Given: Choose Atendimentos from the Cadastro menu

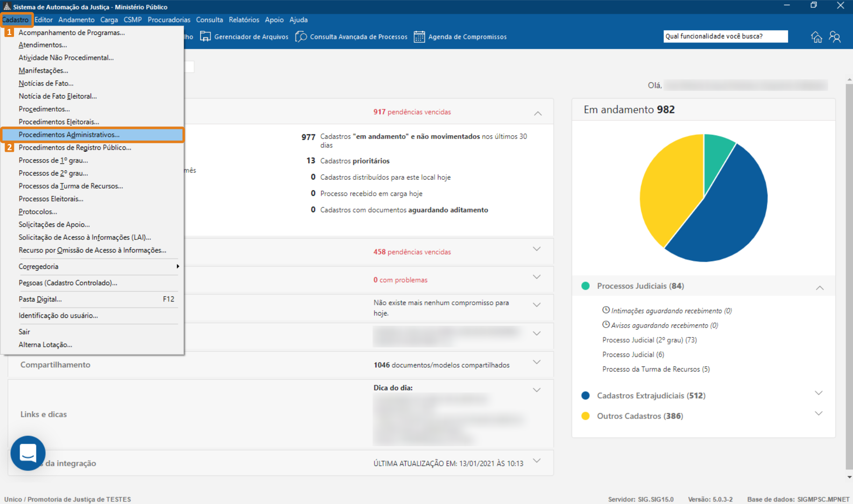Looking at the screenshot, I should [x=92, y=45].
